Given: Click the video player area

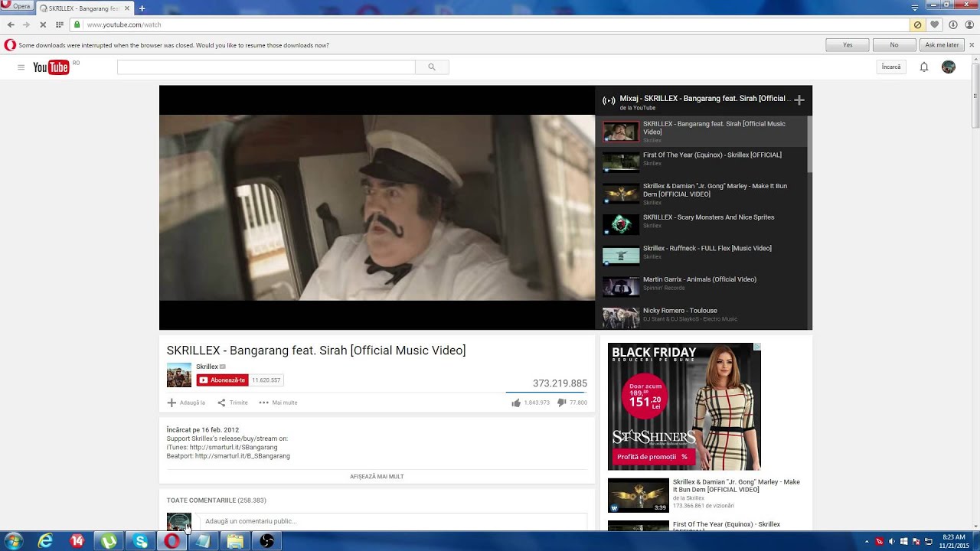Looking at the screenshot, I should pyautogui.click(x=377, y=207).
